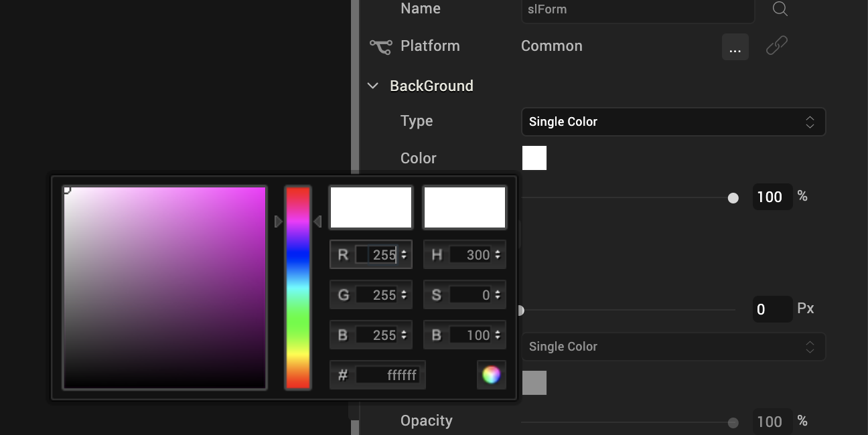Open the lower Single Color dropdown
The image size is (868, 435).
[x=673, y=347]
